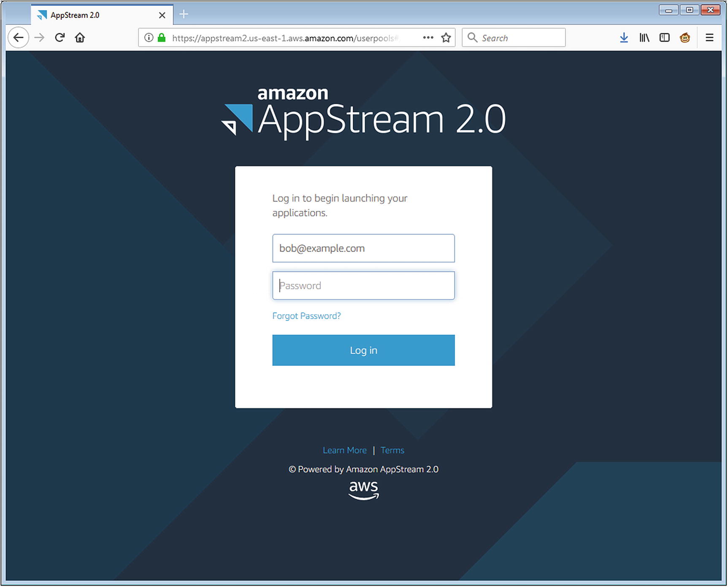Open the downloads arrow icon
The width and height of the screenshot is (728, 587).
point(624,38)
